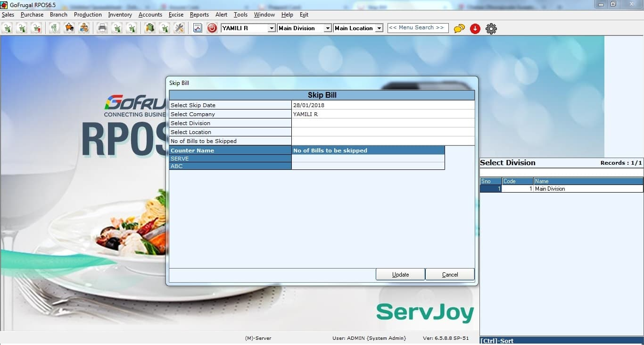
Task: Sort by the Name column header
Action: point(588,181)
